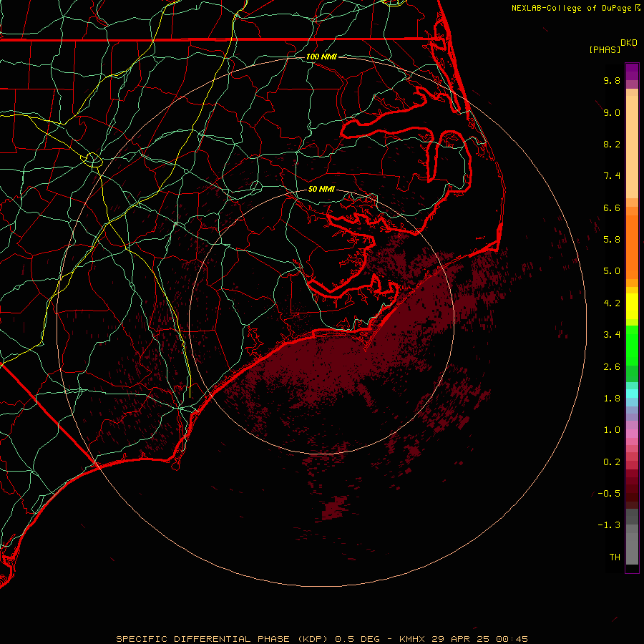Click the 5.0 value on the scale
Image resolution: width=644 pixels, height=644 pixels.
pos(612,271)
